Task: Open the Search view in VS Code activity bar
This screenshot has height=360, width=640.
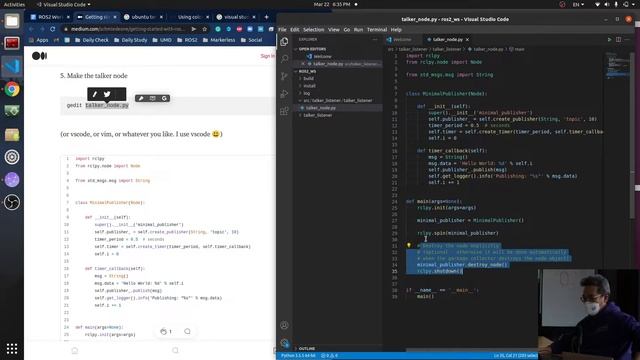Action: pyautogui.click(x=284, y=59)
